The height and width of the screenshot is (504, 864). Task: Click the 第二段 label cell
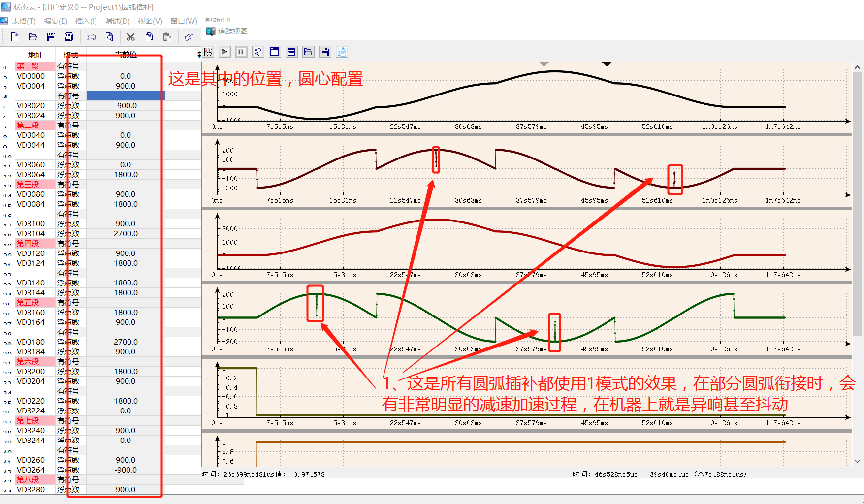pos(35,125)
